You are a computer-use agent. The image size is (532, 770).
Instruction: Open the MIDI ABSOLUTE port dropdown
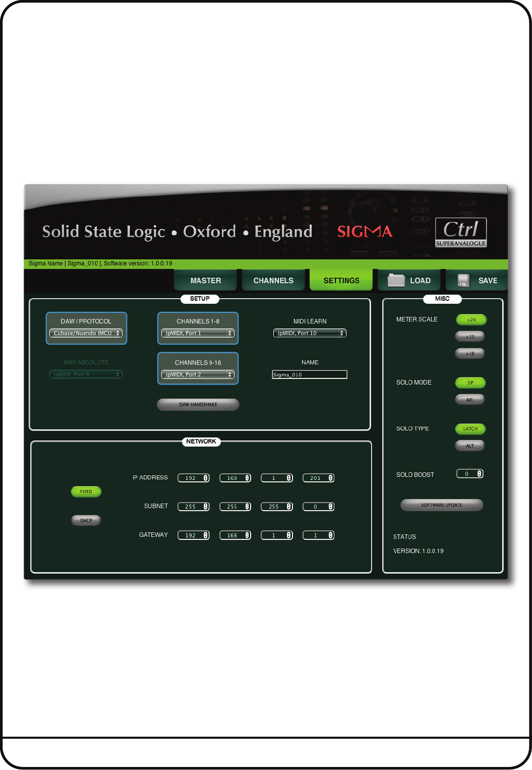(86, 374)
